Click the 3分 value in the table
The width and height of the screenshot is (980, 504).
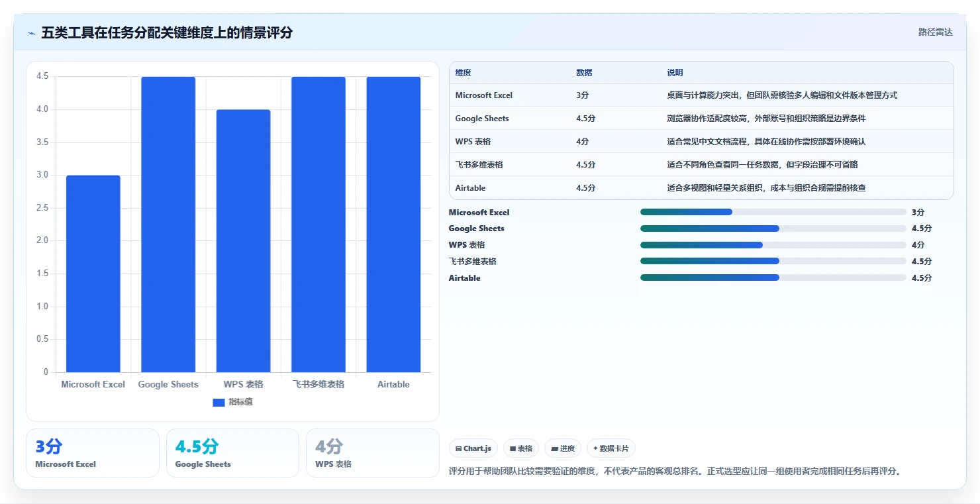[x=582, y=95]
